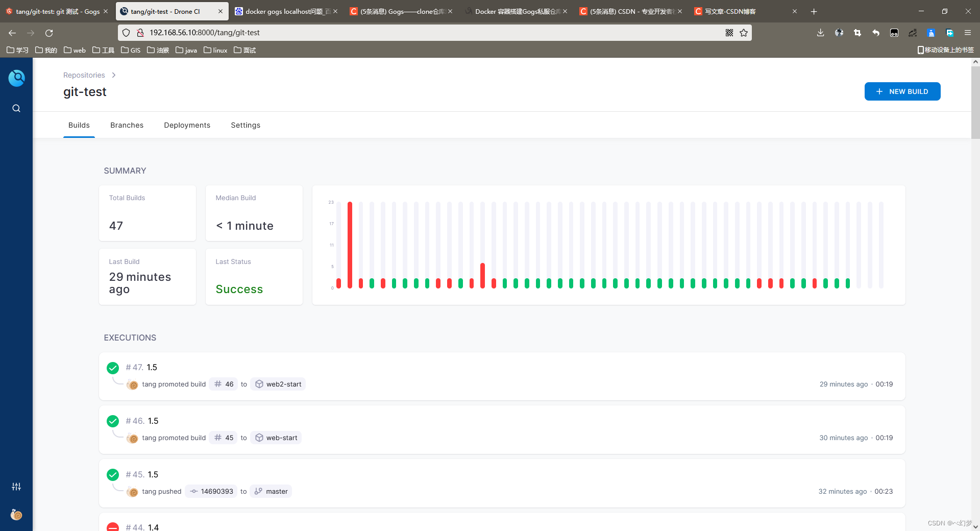Click the address bar URL field
Screen dimensions: 980x531
[434, 33]
